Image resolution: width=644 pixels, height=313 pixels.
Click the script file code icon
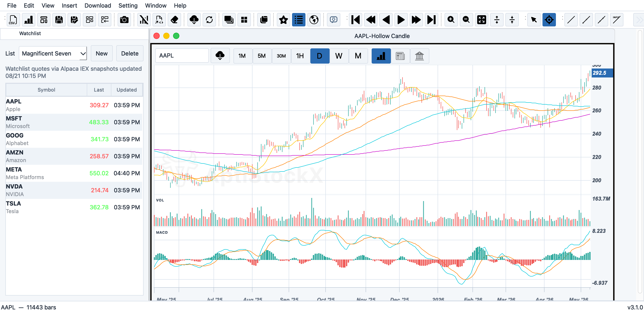159,20
